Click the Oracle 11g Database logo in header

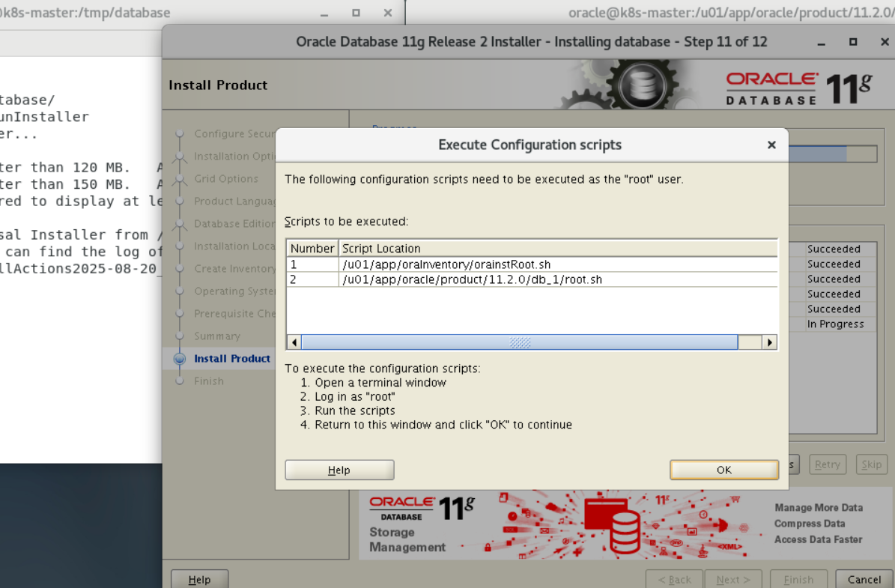coord(799,88)
